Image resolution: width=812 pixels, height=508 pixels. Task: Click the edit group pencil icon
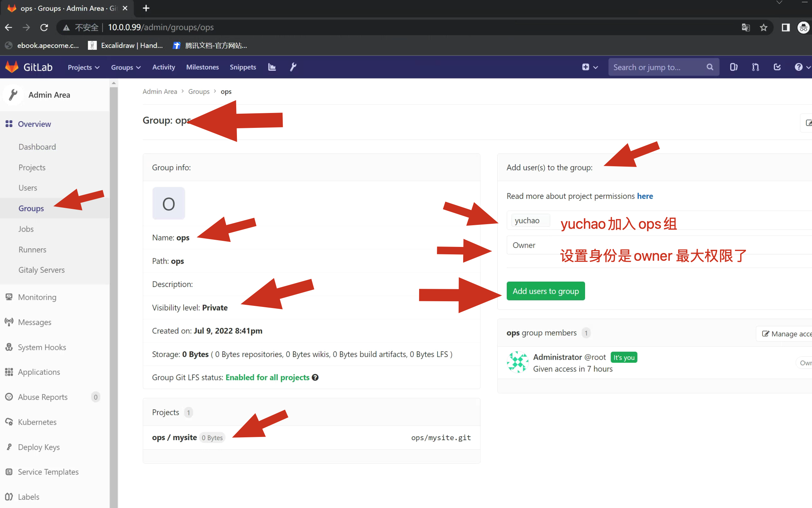point(808,123)
